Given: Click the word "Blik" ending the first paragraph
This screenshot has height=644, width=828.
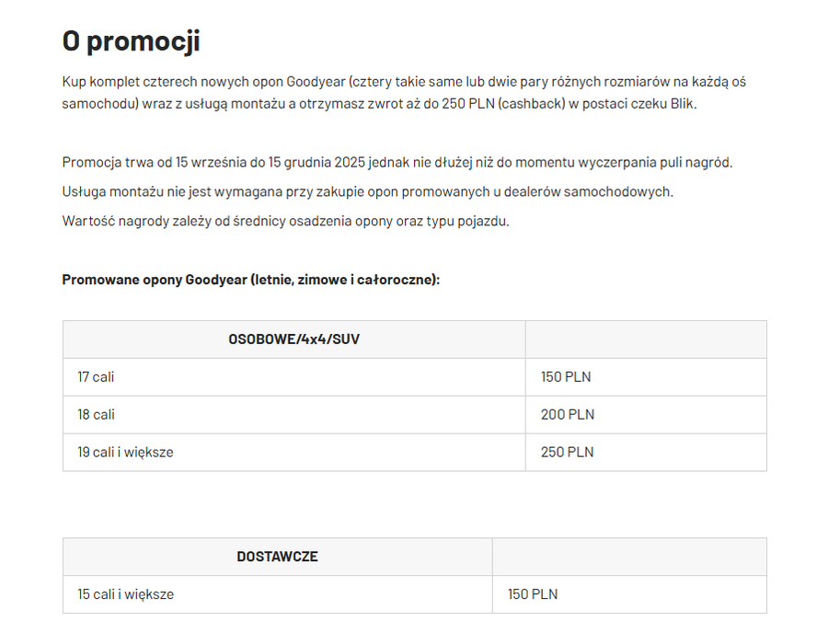Looking at the screenshot, I should [x=682, y=103].
